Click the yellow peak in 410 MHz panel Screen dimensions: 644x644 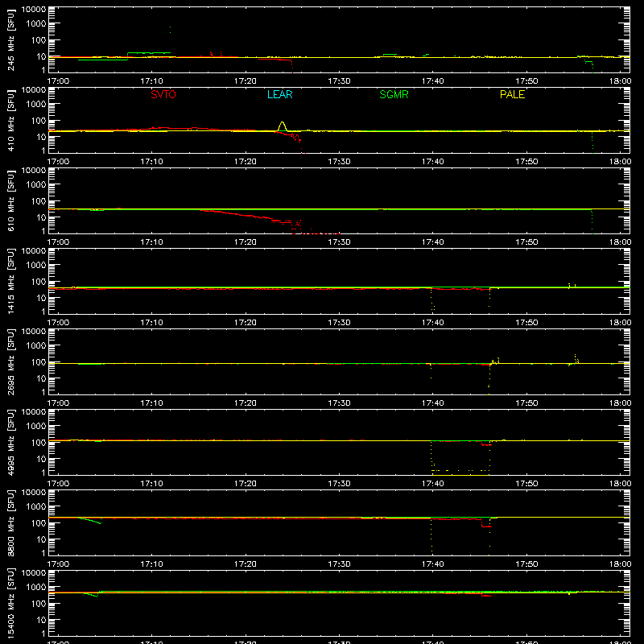[x=282, y=126]
